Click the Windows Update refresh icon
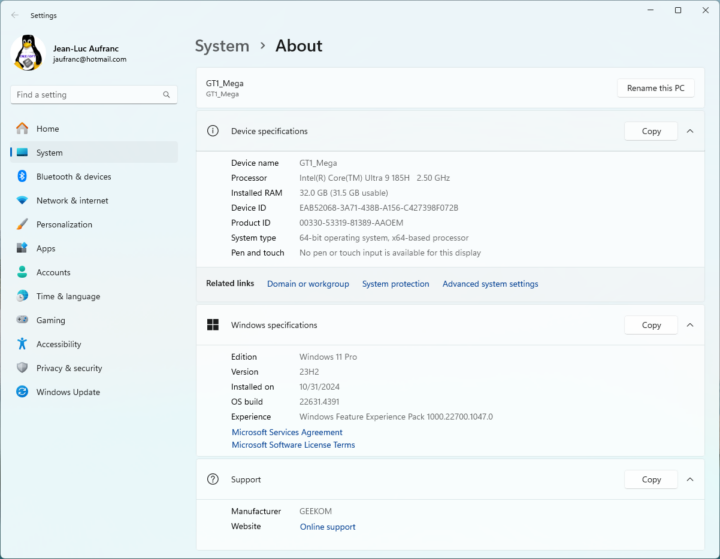This screenshot has height=559, width=720. [22, 391]
